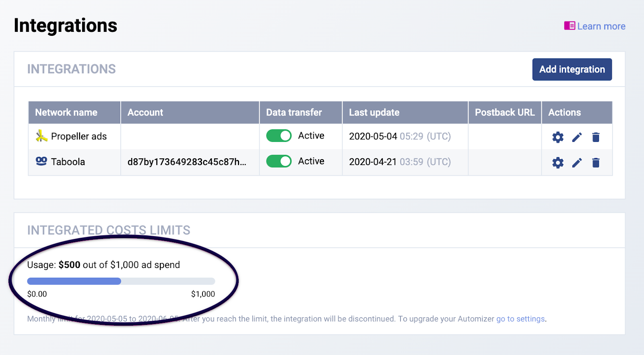Disable Propeller ads data transfer toggle

[279, 136]
